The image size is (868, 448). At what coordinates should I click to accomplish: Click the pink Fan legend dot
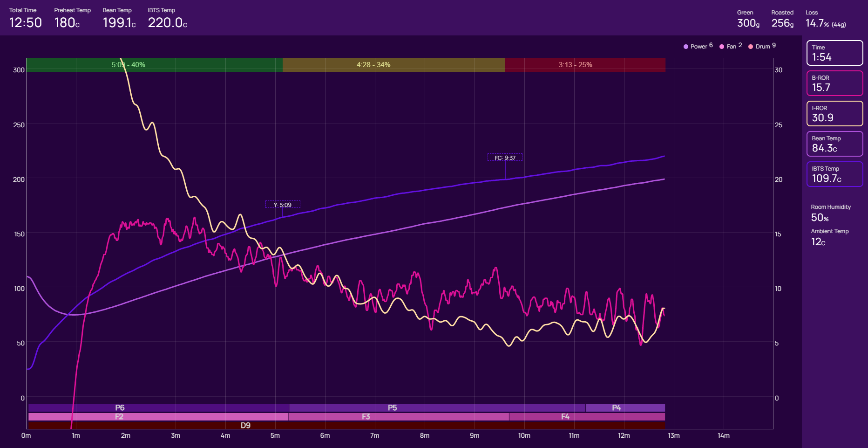722,47
